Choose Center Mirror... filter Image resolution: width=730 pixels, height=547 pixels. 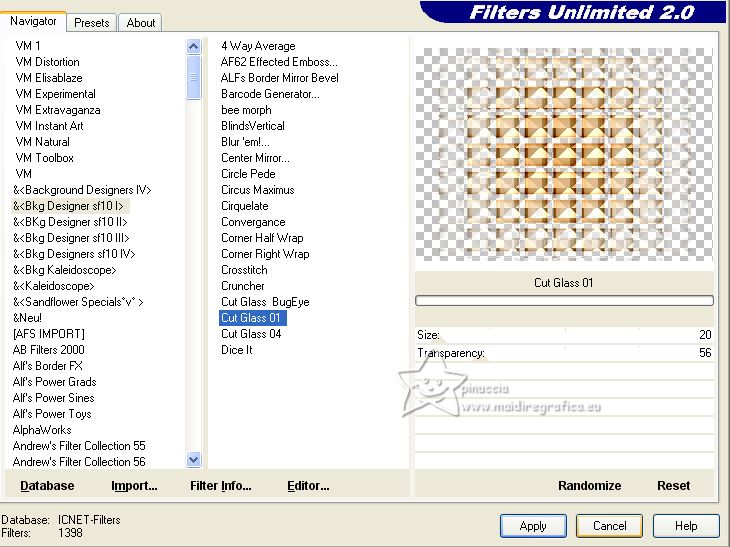tap(255, 158)
